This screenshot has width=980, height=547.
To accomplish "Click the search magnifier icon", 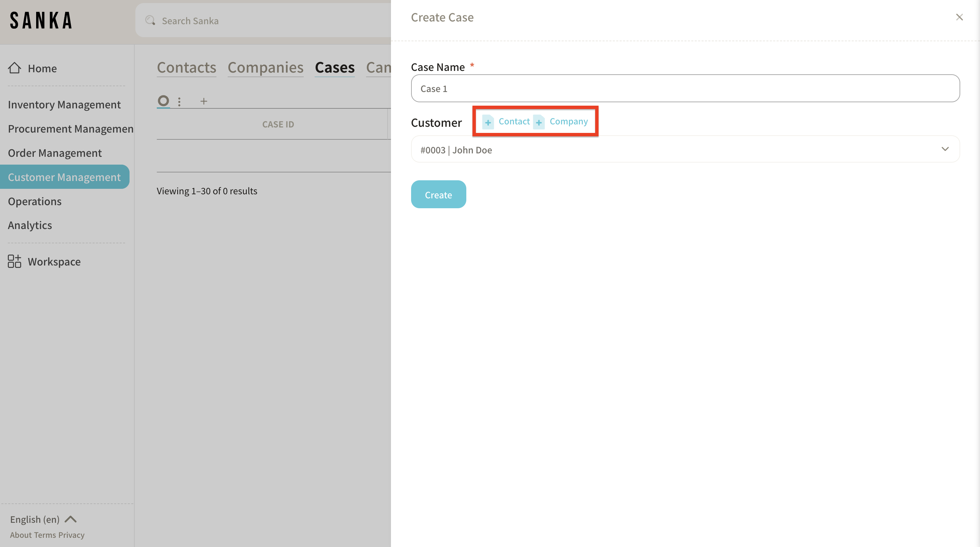I will 150,20.
